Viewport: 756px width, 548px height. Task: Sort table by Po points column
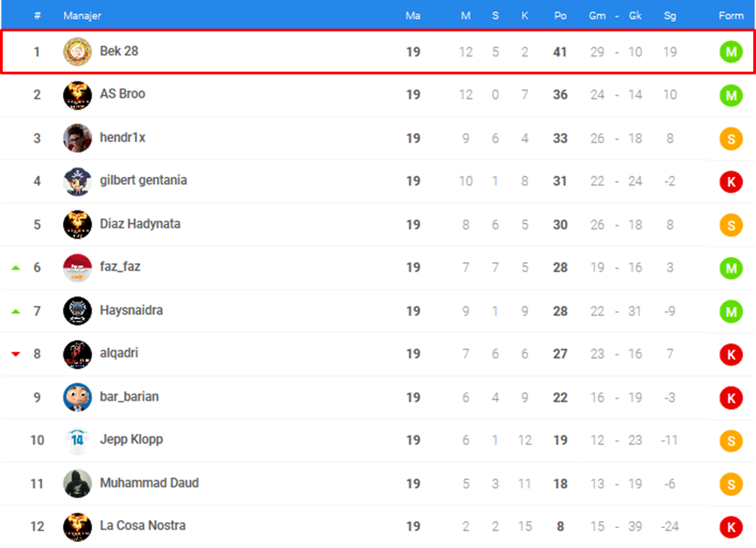click(x=559, y=16)
